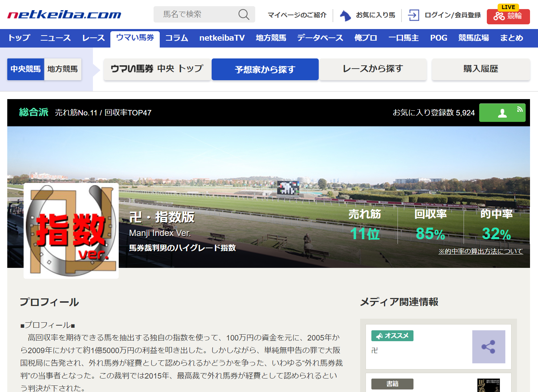The width and height of the screenshot is (538, 392).
Task: Click the 書籍 badge
Action: 392,384
